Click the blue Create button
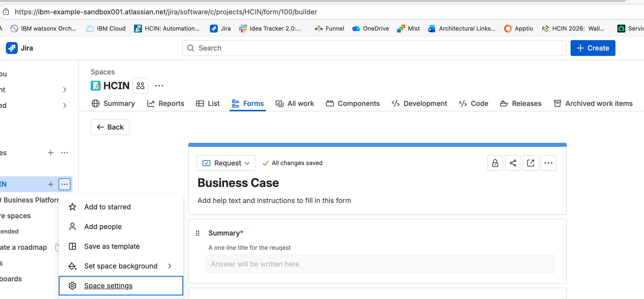Viewport: 644px width, 299px height. pyautogui.click(x=593, y=48)
